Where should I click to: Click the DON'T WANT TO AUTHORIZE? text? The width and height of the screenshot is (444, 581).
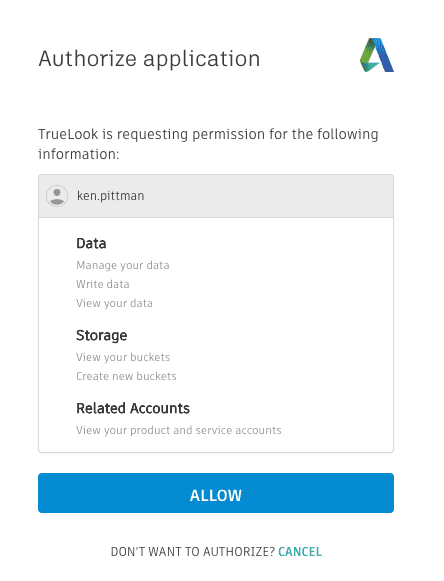click(193, 552)
